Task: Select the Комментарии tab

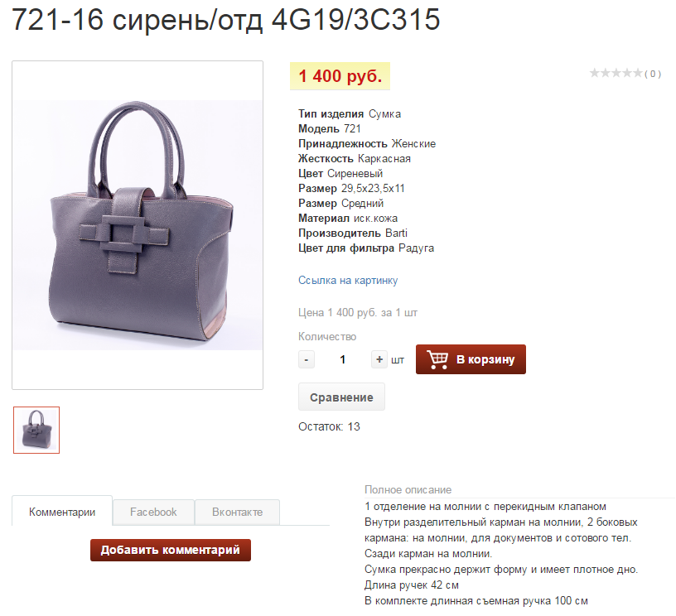Action: pos(62,512)
